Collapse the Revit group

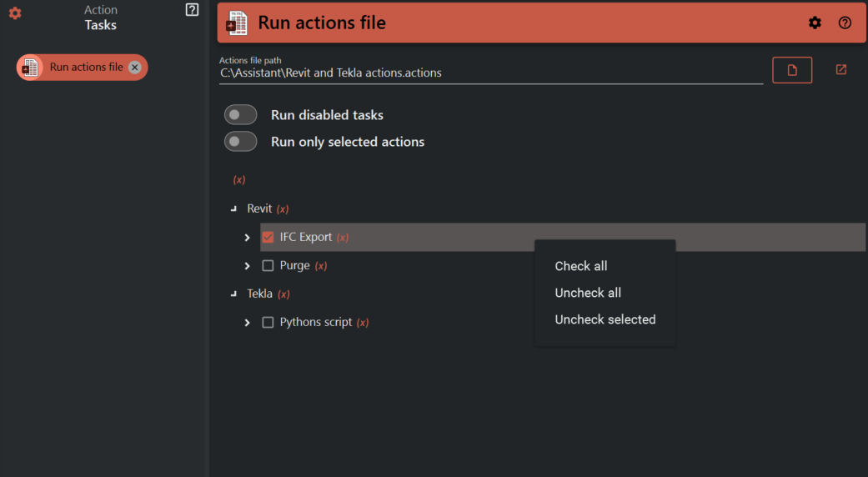pyautogui.click(x=233, y=208)
